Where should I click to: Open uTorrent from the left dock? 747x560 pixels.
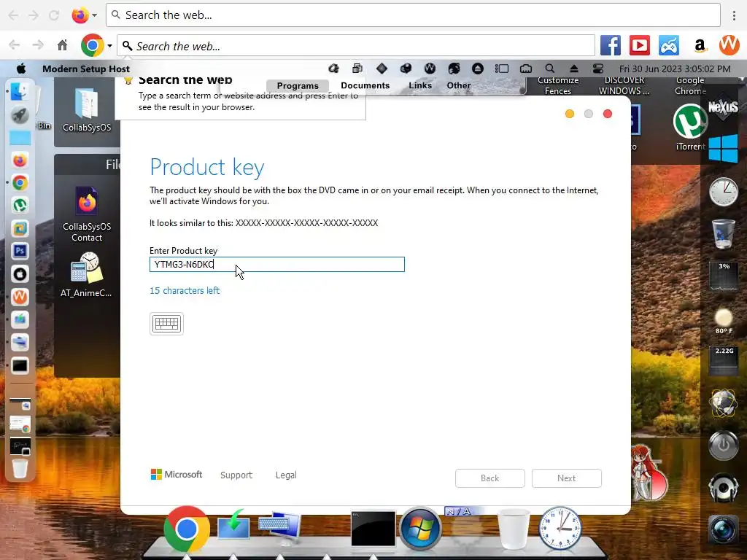pos(20,205)
